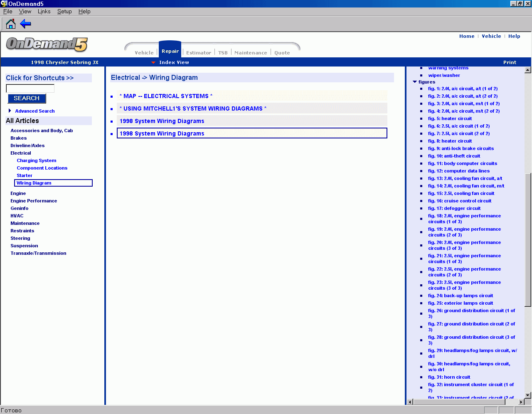
Task: Open fig. 24: back-up lamps circuit
Action: pos(461,296)
